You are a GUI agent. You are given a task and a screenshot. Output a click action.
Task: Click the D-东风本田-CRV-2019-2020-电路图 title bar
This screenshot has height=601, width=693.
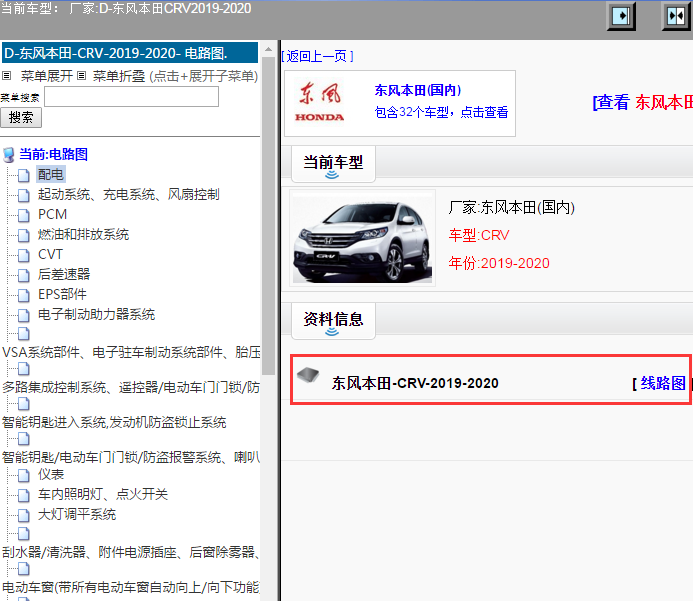tap(130, 53)
